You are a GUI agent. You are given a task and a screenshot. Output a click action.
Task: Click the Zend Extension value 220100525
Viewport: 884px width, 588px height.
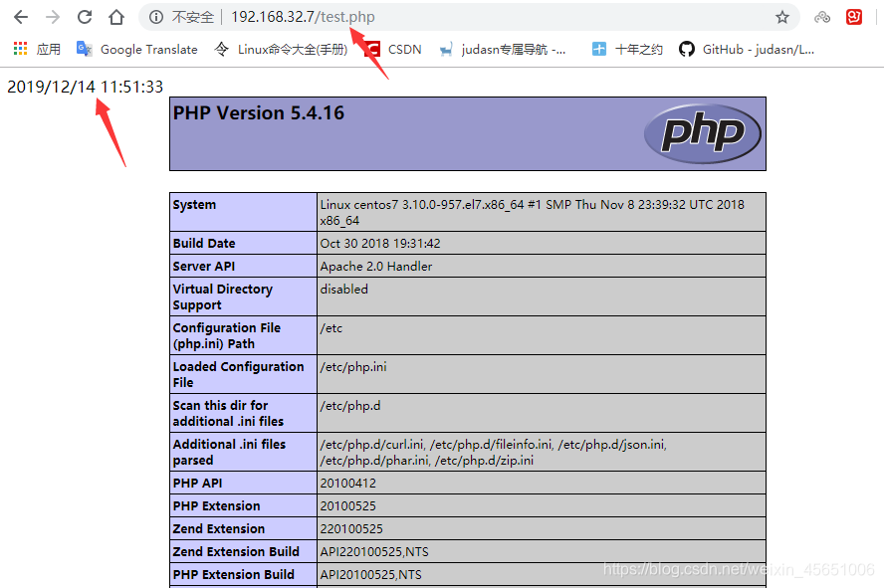351,529
